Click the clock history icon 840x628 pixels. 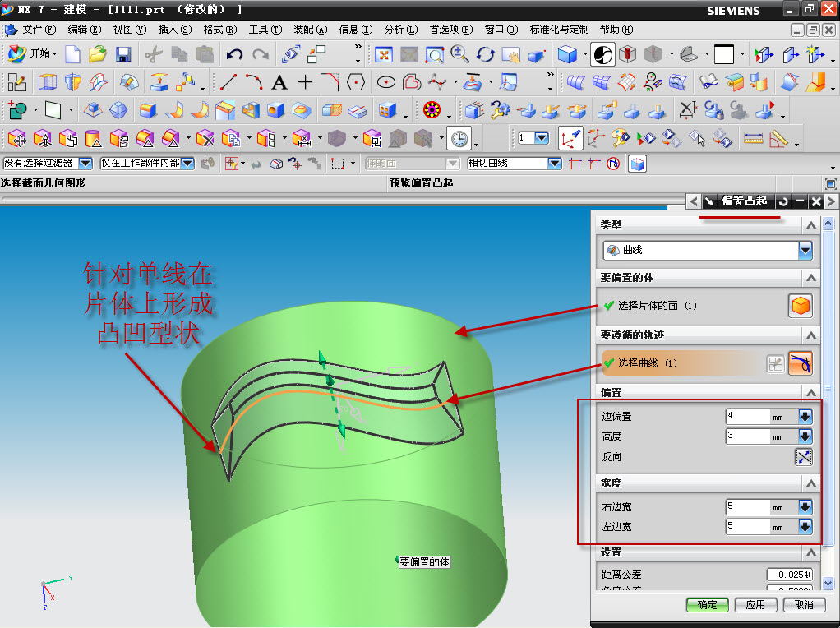(459, 139)
